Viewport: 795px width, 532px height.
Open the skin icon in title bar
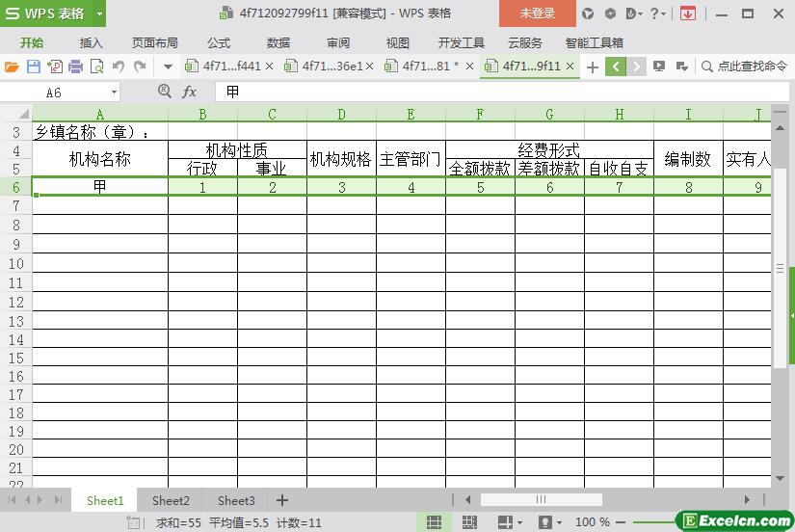(x=588, y=13)
